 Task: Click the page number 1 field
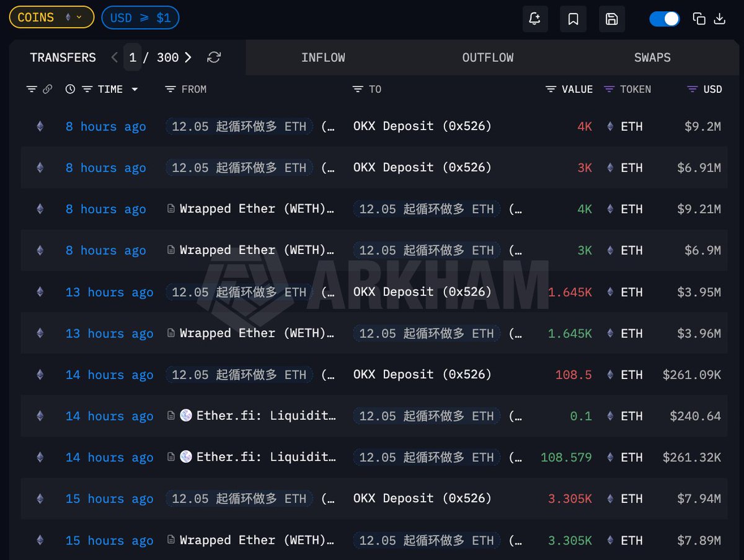pyautogui.click(x=132, y=58)
